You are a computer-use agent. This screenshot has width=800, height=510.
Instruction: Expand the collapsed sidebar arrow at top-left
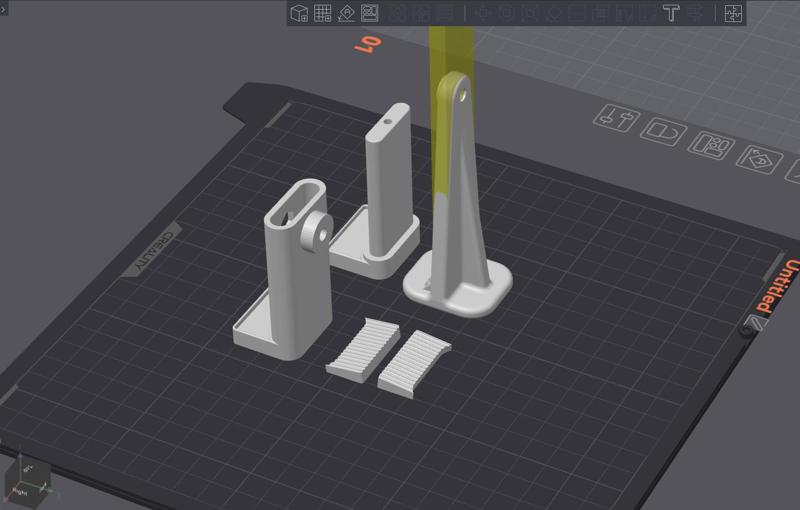coord(3,8)
